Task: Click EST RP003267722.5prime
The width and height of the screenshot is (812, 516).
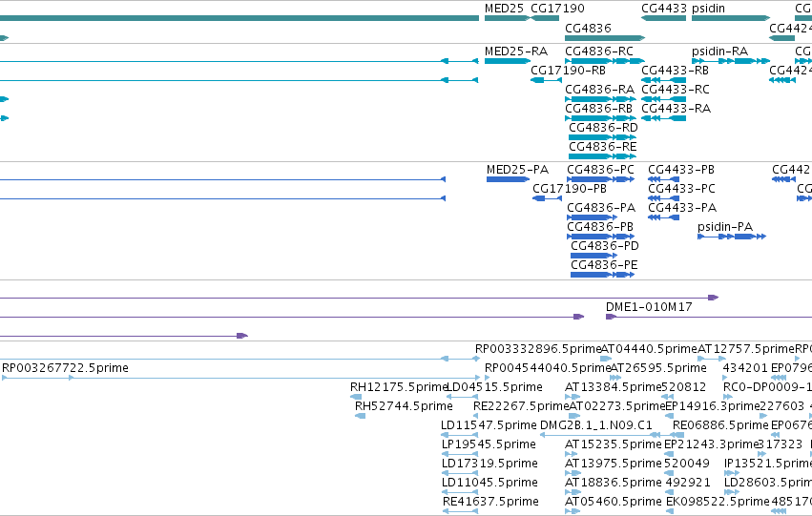Action: (x=65, y=368)
